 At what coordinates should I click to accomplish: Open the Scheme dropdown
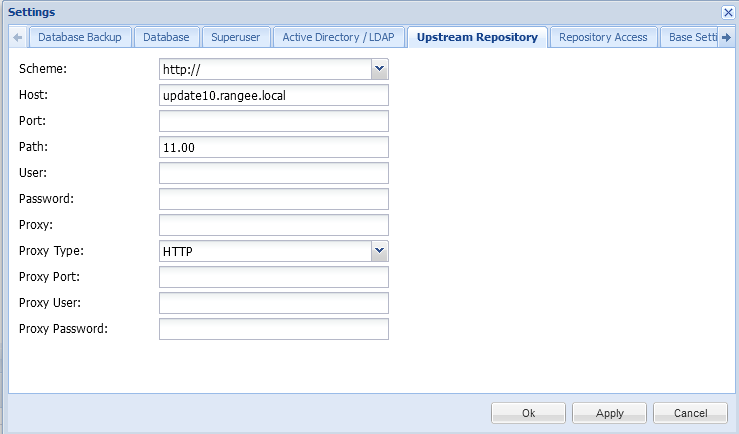pyautogui.click(x=379, y=69)
